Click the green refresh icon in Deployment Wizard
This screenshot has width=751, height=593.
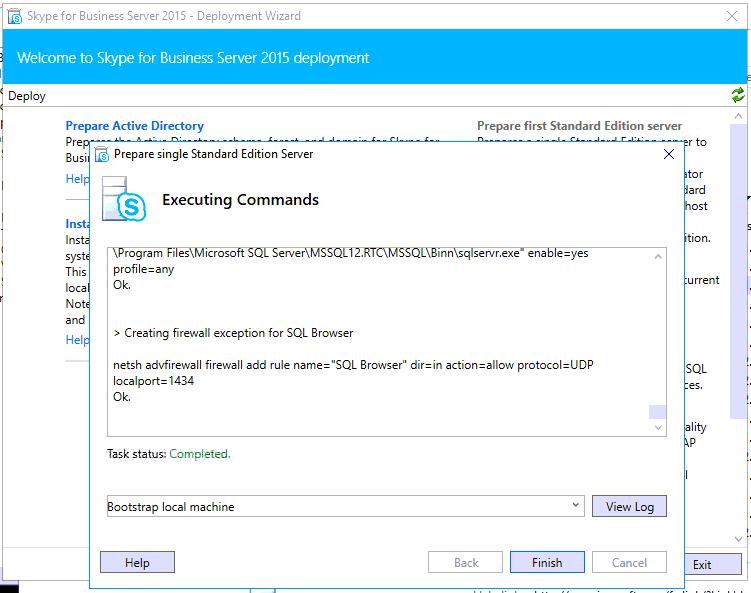click(738, 95)
